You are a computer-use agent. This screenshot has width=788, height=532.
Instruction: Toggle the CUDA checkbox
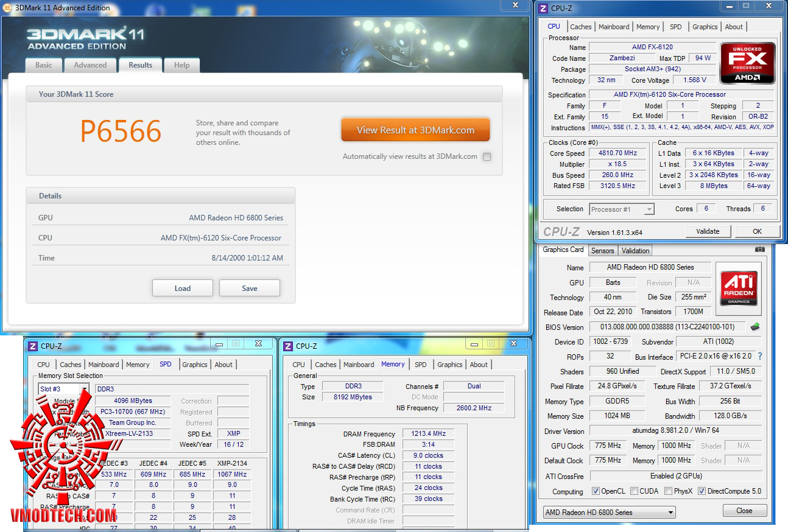pyautogui.click(x=635, y=491)
